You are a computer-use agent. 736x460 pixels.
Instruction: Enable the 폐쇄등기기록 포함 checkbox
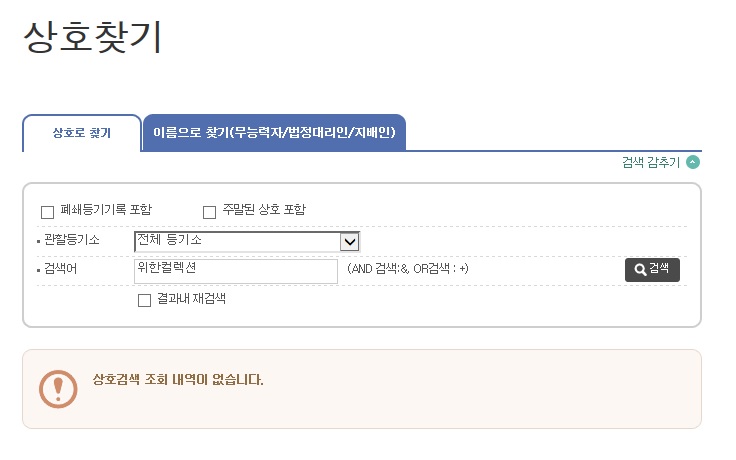pos(47,212)
